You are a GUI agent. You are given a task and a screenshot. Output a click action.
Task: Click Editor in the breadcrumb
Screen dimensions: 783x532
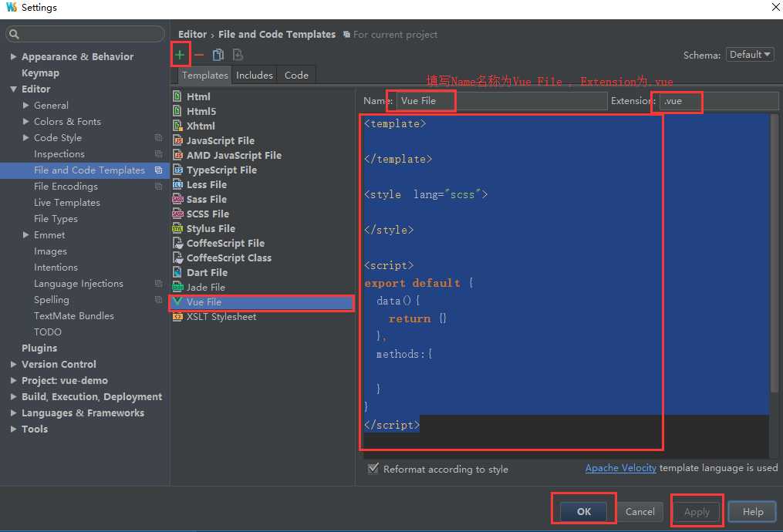(192, 35)
